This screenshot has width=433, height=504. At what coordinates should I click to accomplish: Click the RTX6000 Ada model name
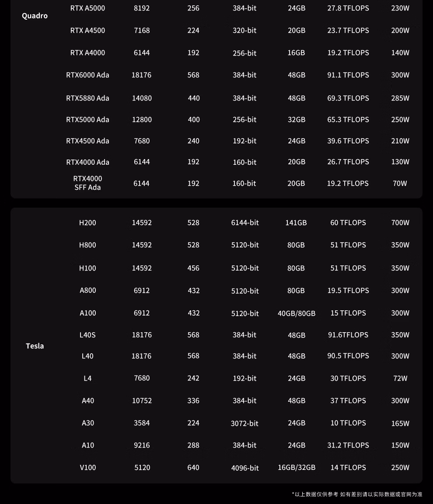point(87,75)
